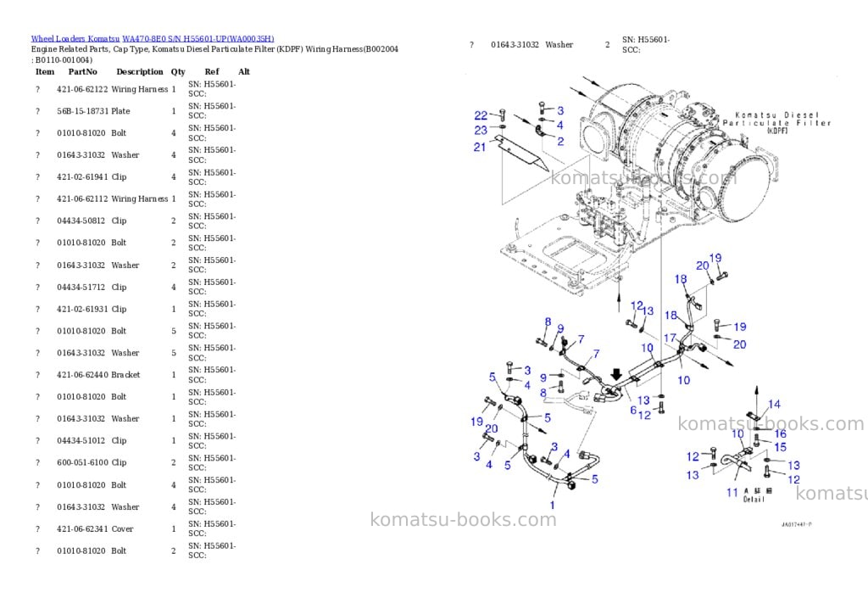This screenshot has height=615, width=868.
Task: Select part number 600-051-6100
Action: 82,462
